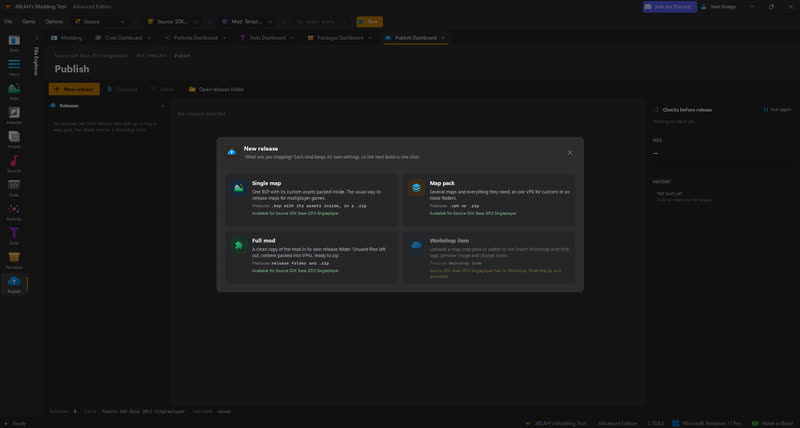Open the Texts section in sidebar
The height and width of the screenshot is (428, 800).
pos(14,236)
